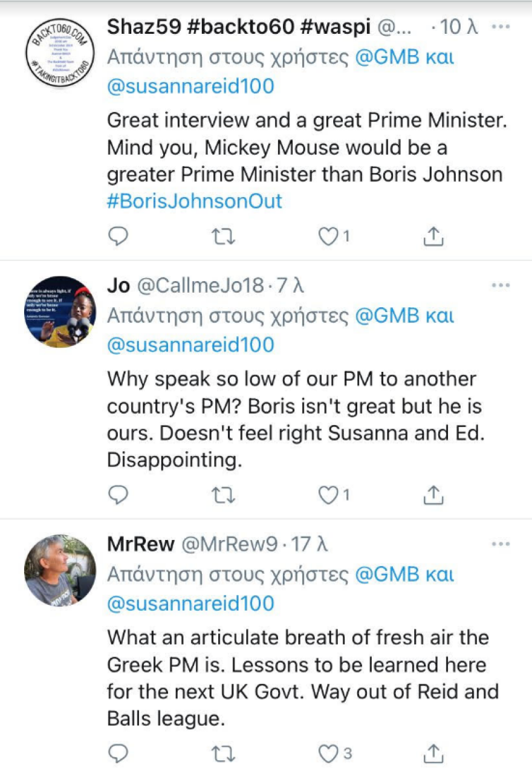Like Jo's Disappointing tweet
The image size is (532, 768).
click(x=328, y=495)
